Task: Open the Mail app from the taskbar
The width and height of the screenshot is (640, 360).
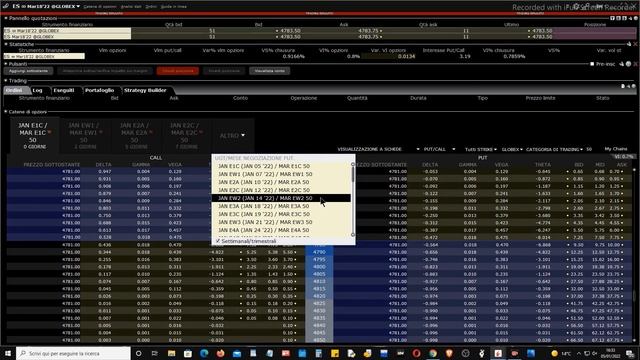Action: pyautogui.click(x=237, y=353)
